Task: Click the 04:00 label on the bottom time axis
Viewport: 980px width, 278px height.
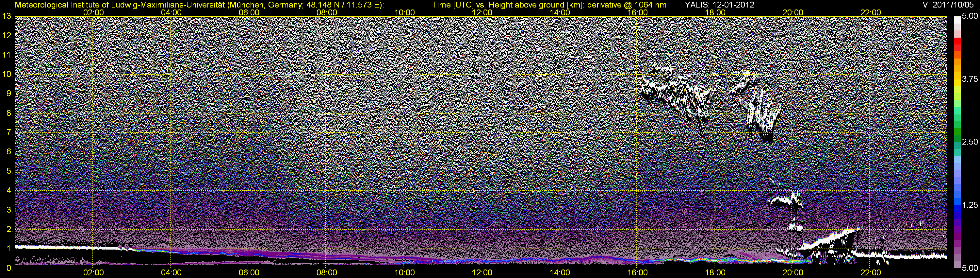Action: click(x=171, y=273)
